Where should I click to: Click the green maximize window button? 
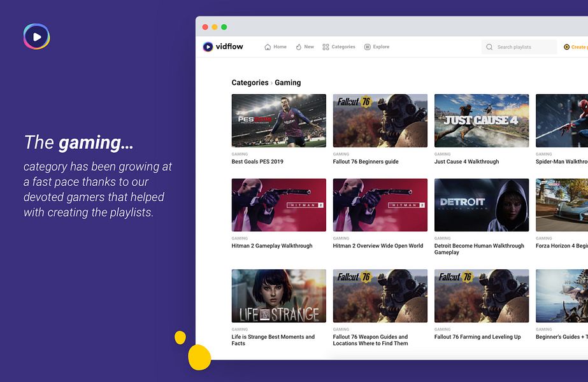tap(224, 27)
